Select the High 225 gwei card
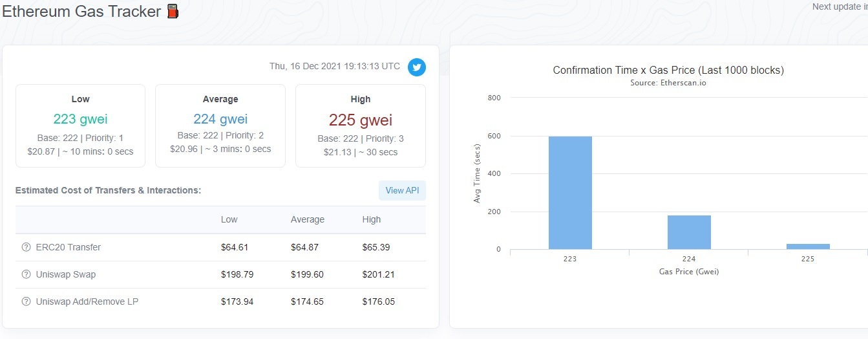868x339 pixels. (x=361, y=126)
